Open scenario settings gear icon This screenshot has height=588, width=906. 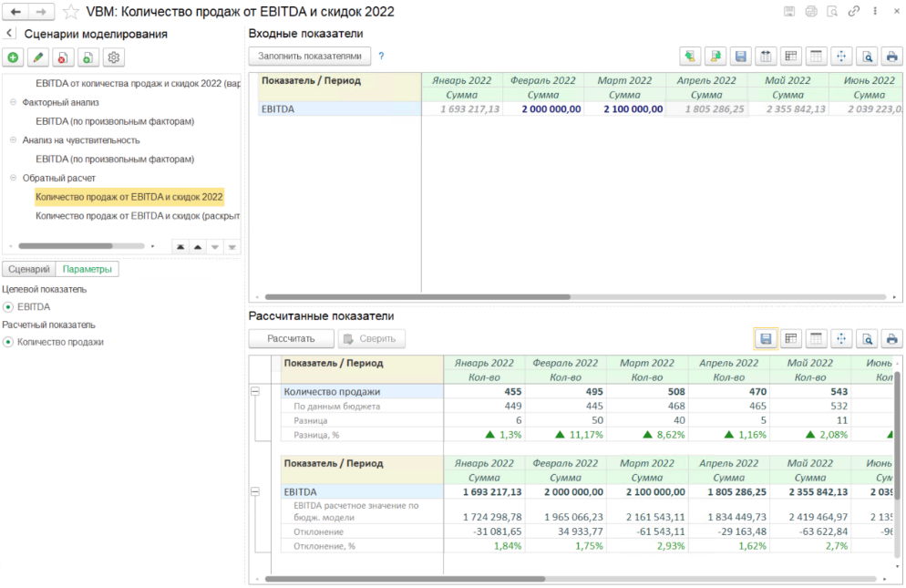(x=113, y=57)
